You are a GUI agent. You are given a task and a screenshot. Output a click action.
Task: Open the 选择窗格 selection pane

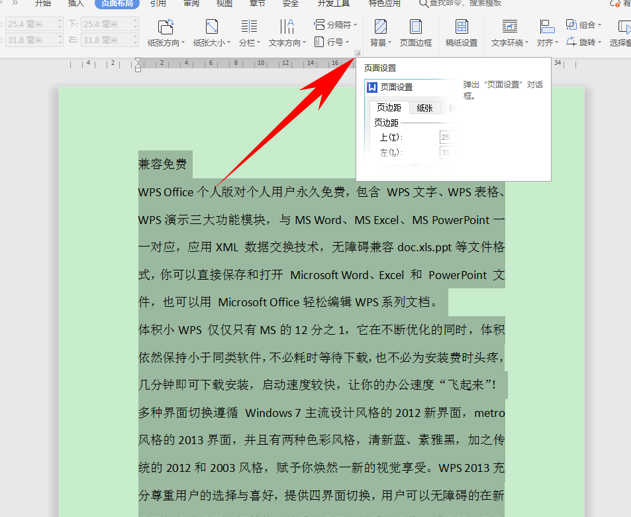coord(620,33)
